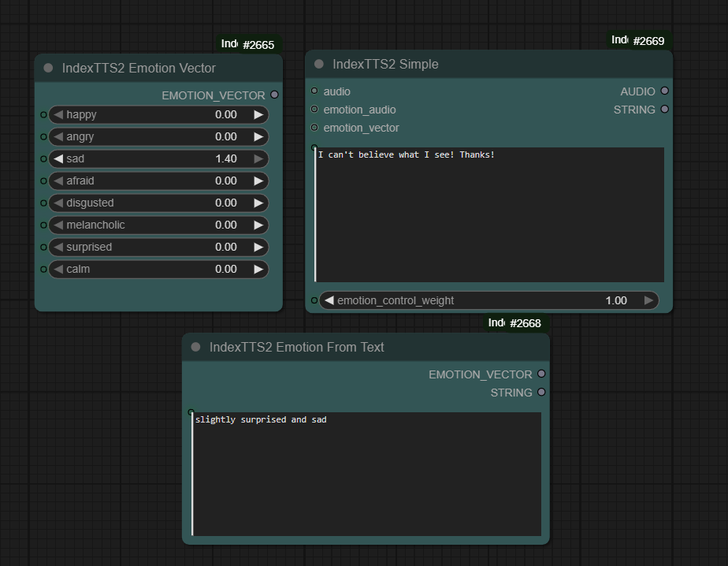Decrease the sad value with left arrow
This screenshot has width=728, height=566.
coord(58,159)
